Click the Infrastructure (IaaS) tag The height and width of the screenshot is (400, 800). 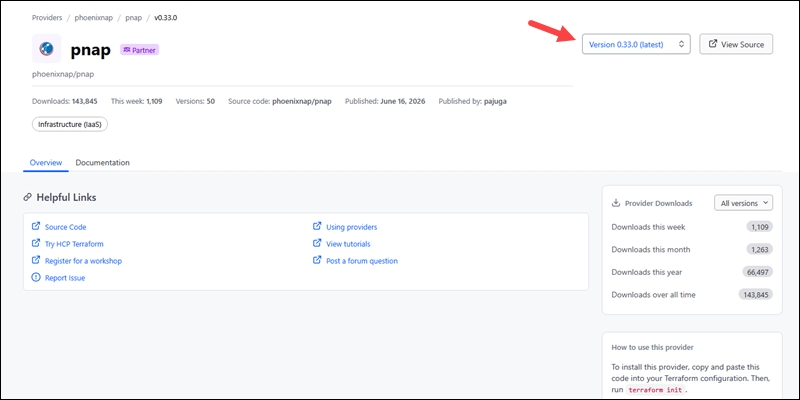70,124
